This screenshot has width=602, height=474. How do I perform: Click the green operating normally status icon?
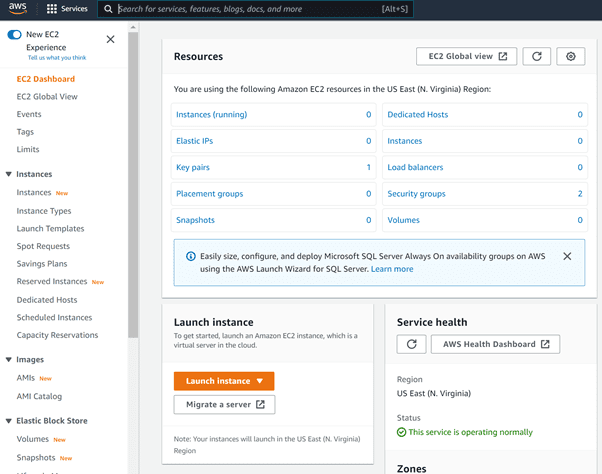click(x=401, y=432)
